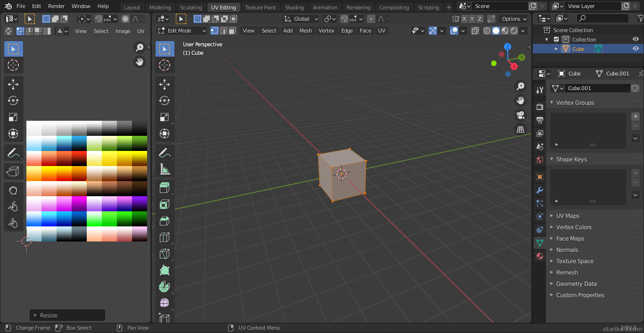Add a new vertex group with the plus button
This screenshot has width=644, height=333.
[x=636, y=116]
